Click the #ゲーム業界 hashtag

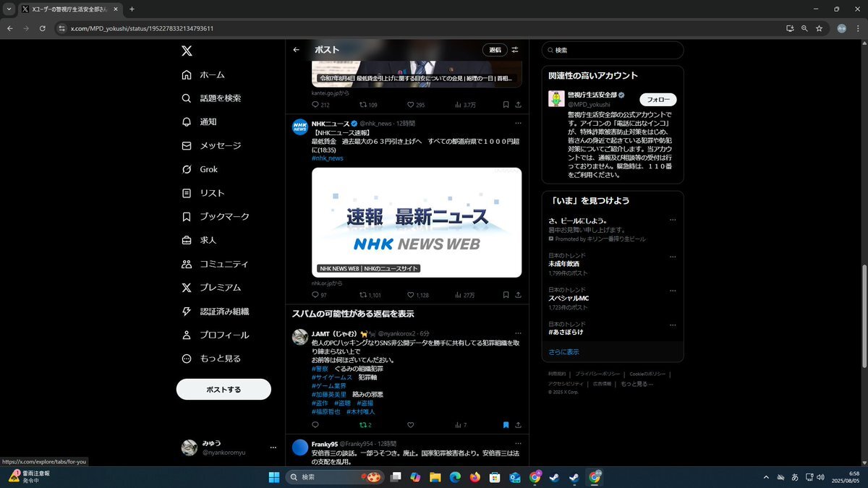pyautogui.click(x=328, y=386)
